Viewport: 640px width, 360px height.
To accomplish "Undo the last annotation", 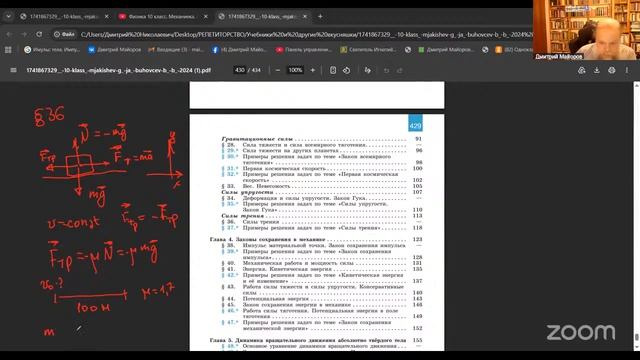I will [386, 70].
